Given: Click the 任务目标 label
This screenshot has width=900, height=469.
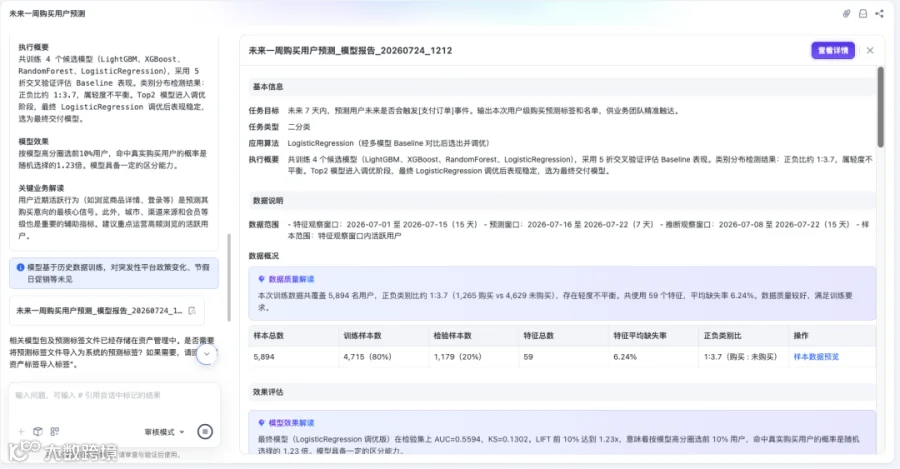Looking at the screenshot, I should pyautogui.click(x=263, y=111).
